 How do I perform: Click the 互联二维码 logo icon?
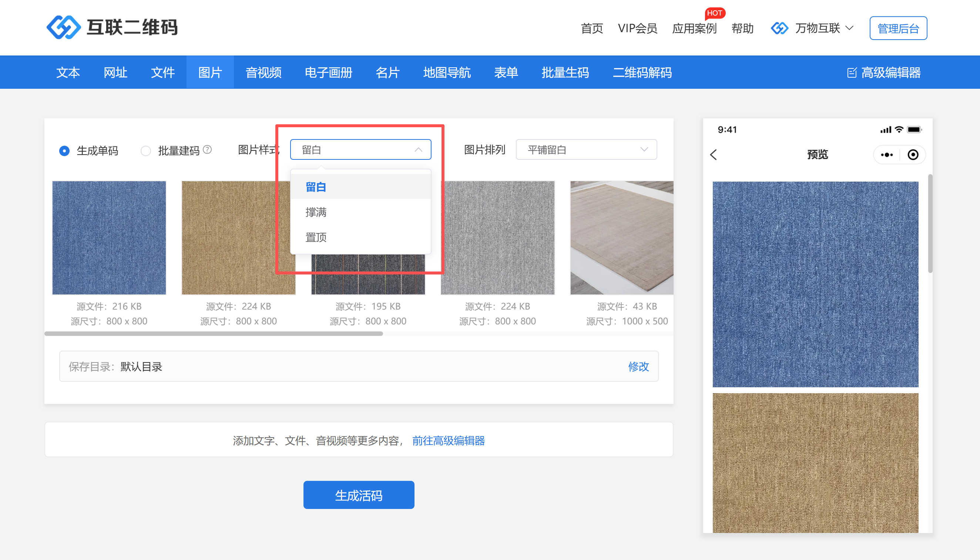tap(64, 27)
